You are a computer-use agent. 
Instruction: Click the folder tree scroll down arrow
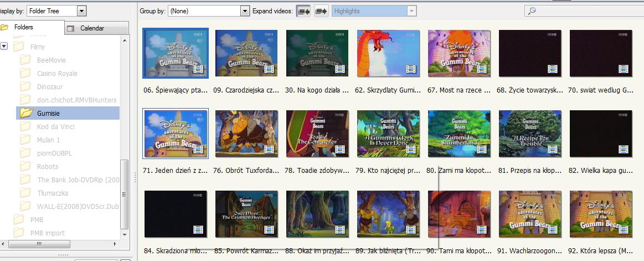pyautogui.click(x=125, y=234)
